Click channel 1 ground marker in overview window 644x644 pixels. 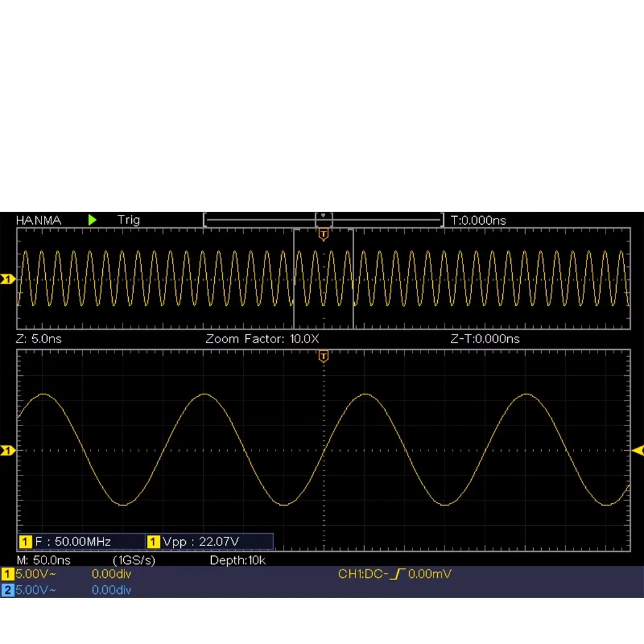coord(7,280)
